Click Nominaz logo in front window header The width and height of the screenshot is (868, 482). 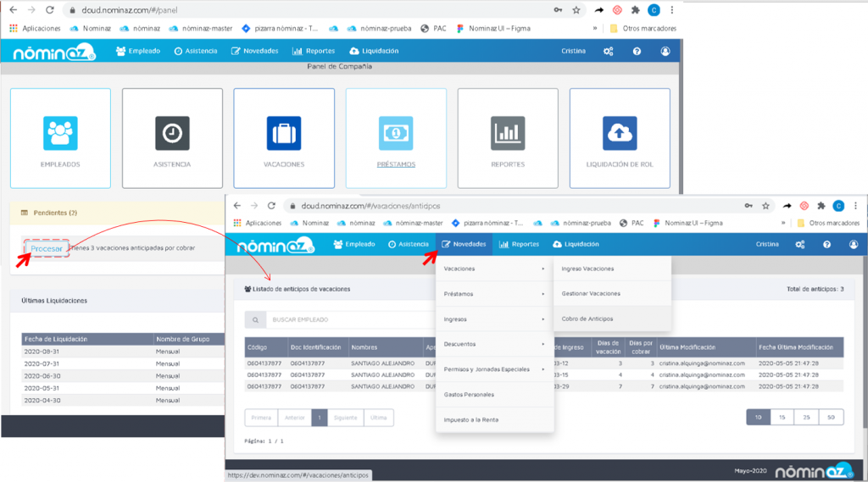[x=275, y=245]
